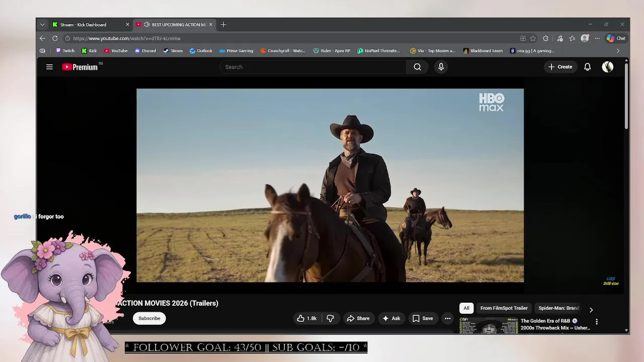Close the Kick Dashboard tab
The image size is (644, 362).
(x=127, y=25)
